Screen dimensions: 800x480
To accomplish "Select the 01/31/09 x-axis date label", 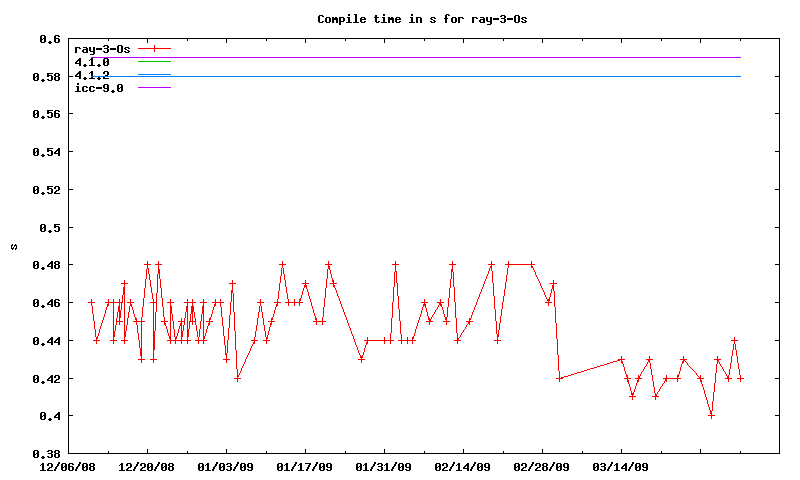I will tap(384, 466).
